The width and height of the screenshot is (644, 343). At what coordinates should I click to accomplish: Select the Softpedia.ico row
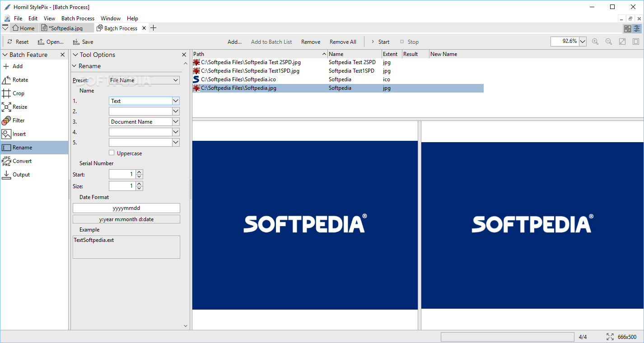[338, 79]
